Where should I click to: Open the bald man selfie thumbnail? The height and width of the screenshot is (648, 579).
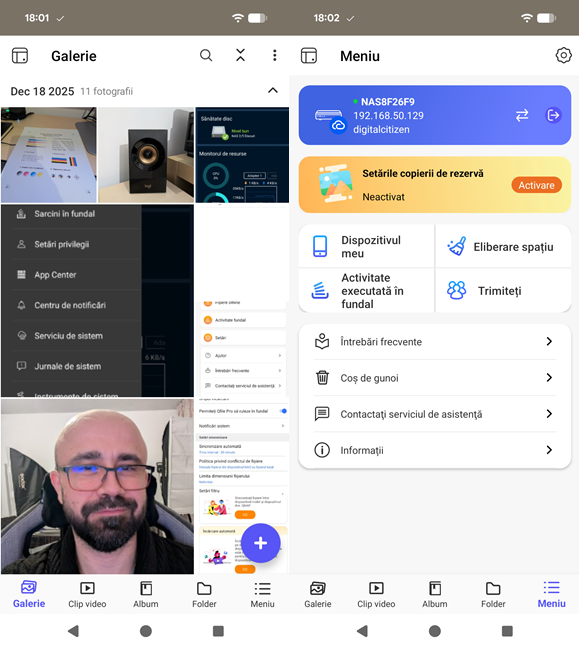tap(98, 486)
